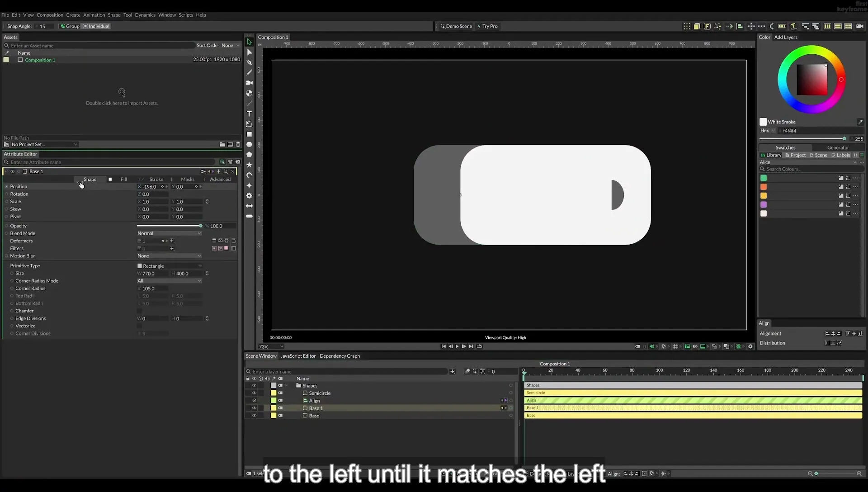Toggle visibility of Base layer

coord(254,416)
